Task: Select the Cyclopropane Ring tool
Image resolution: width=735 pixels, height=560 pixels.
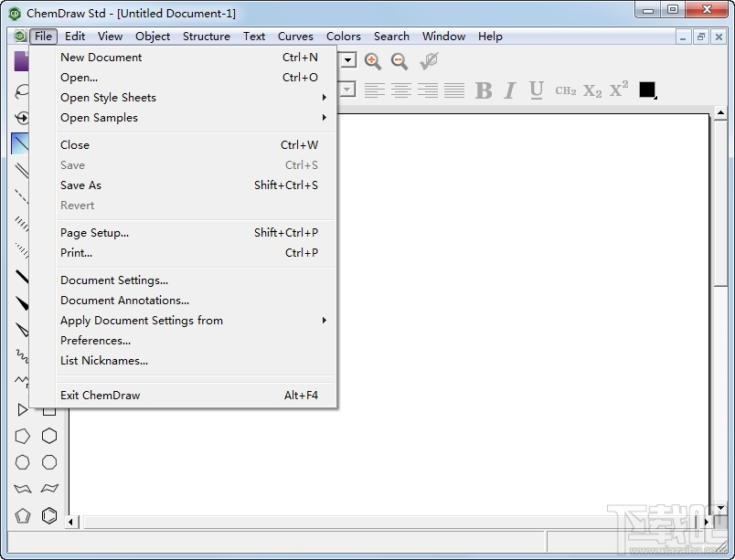Action: pos(22,409)
